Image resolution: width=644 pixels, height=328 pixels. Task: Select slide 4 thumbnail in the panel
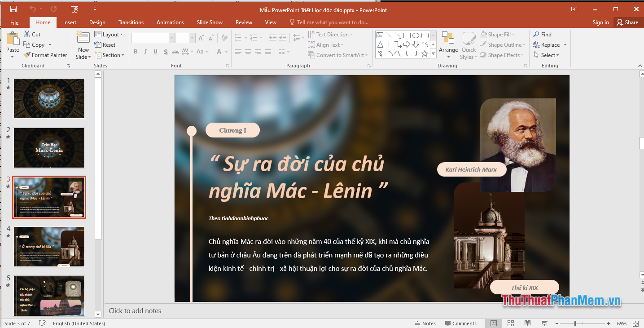49,246
